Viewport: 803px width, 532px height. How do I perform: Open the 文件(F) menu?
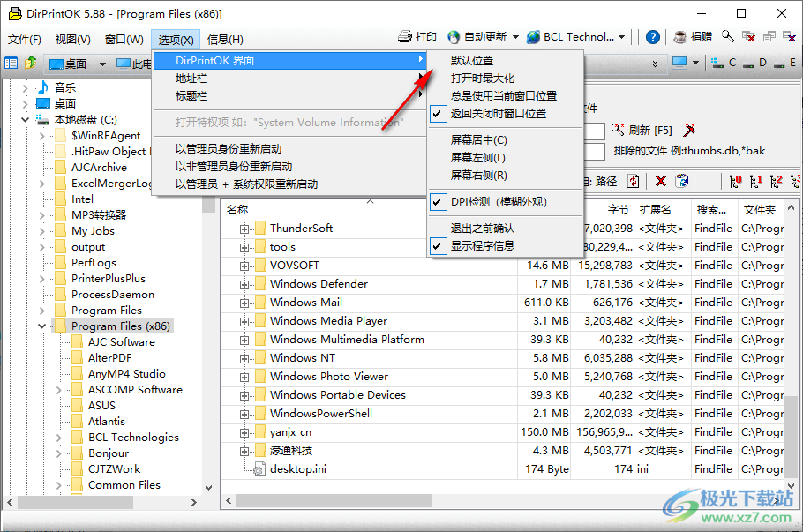click(25, 40)
